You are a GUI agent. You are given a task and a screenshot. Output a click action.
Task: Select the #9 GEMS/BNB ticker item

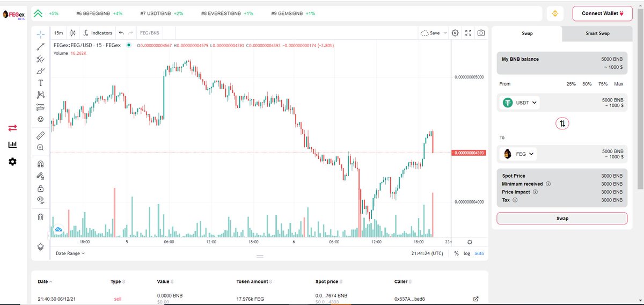[293, 13]
